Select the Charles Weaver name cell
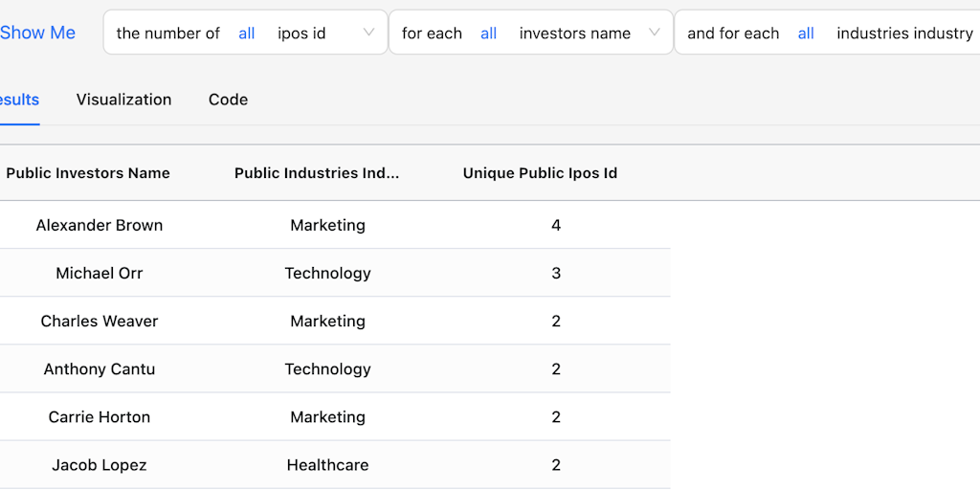This screenshot has height=490, width=980. 100,322
